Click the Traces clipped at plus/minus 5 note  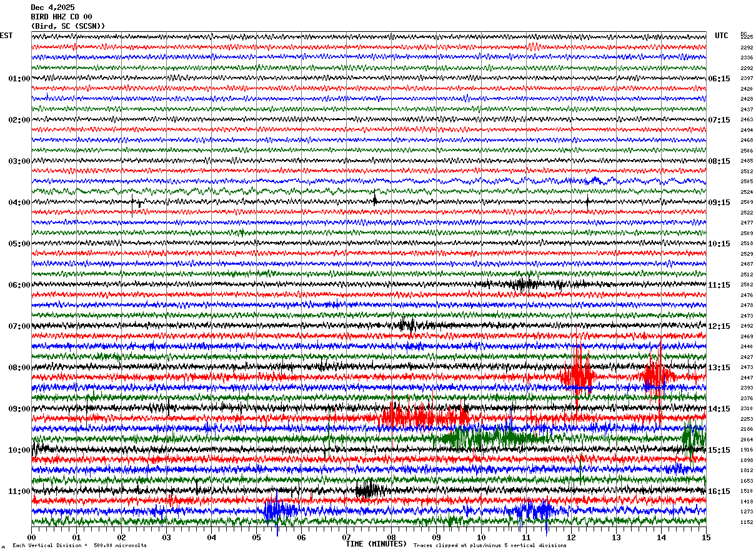point(490,546)
